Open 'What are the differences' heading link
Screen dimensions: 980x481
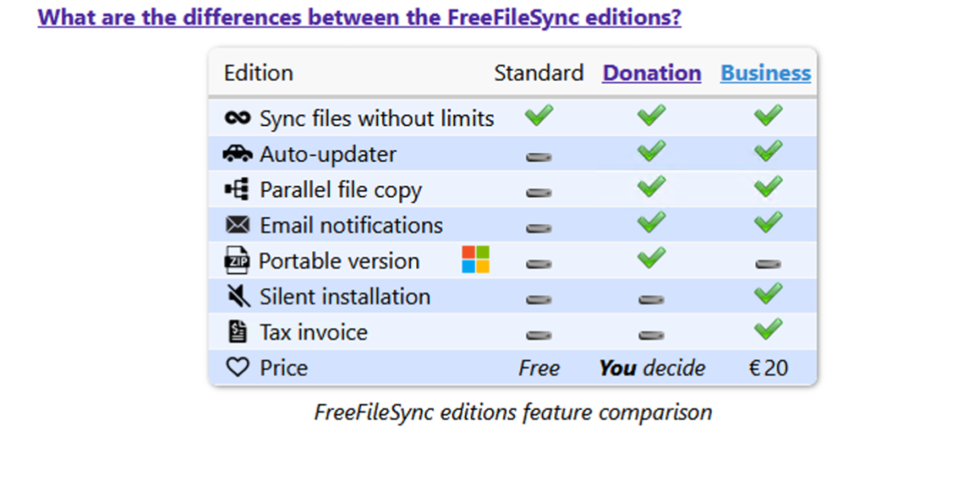pyautogui.click(x=360, y=17)
